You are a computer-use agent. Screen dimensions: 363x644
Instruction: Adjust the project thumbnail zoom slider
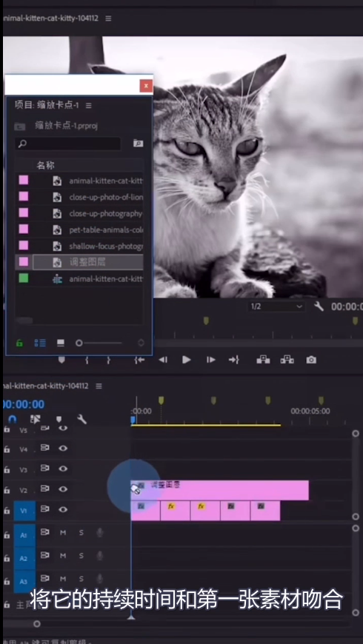click(79, 343)
